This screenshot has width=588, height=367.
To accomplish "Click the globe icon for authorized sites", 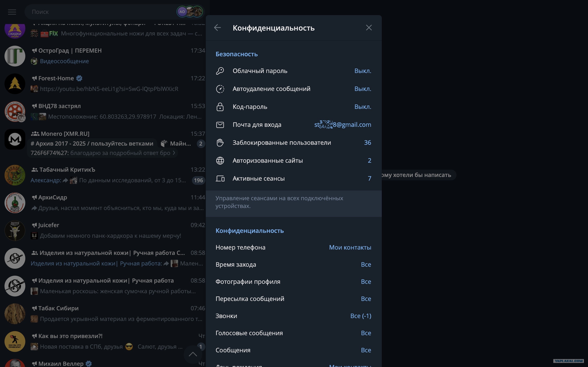I will 220,161.
